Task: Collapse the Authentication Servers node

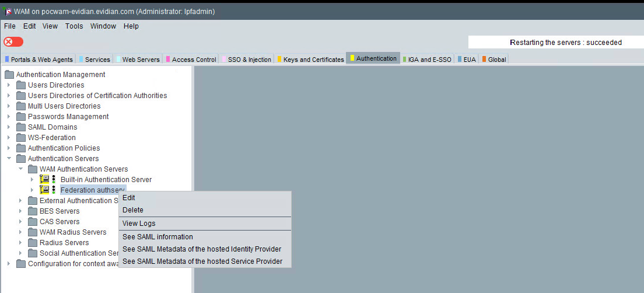Action: coord(9,159)
